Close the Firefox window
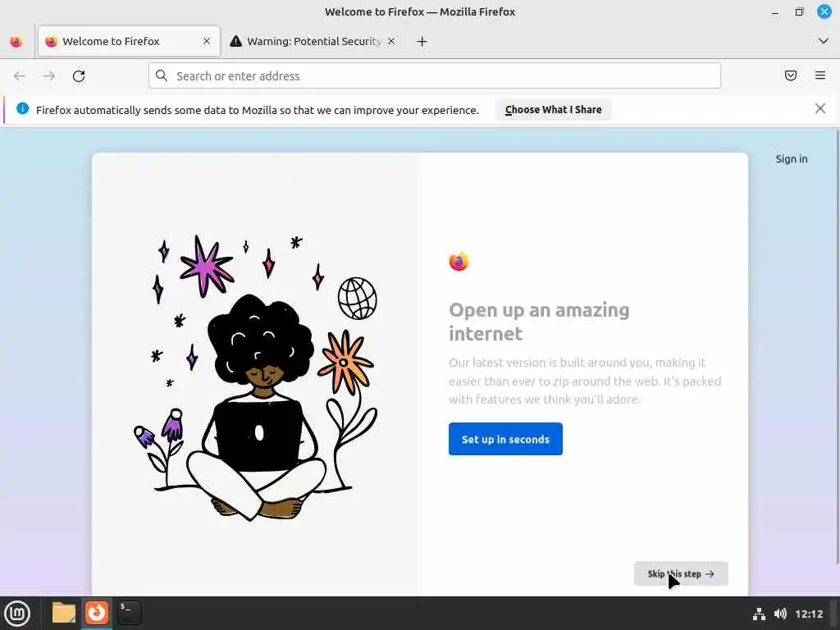 click(x=824, y=11)
